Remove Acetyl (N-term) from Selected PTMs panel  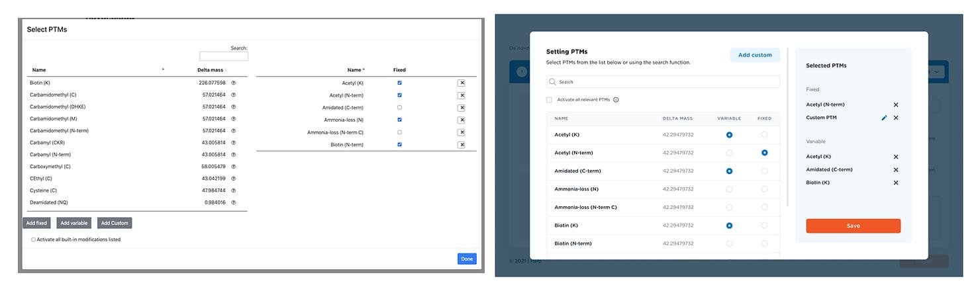tap(896, 104)
